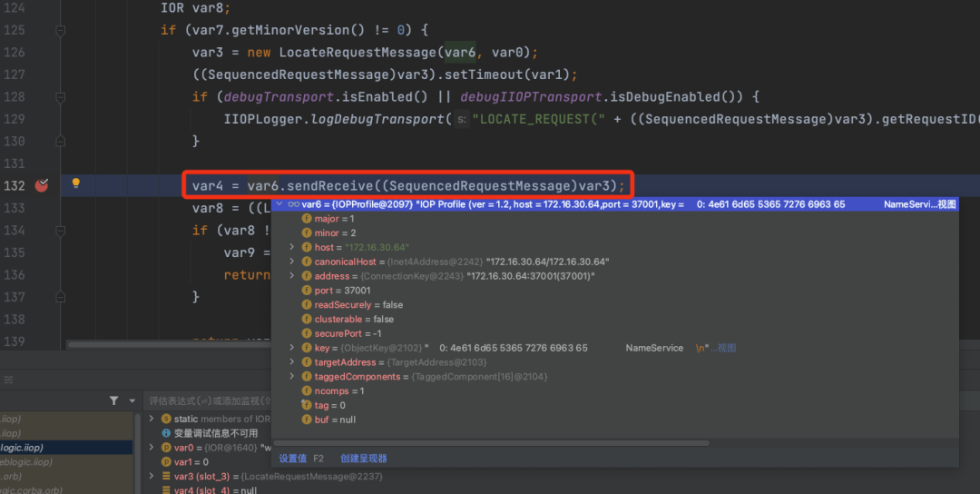Click Create Renderer (创建呈现器) link

[x=364, y=459]
